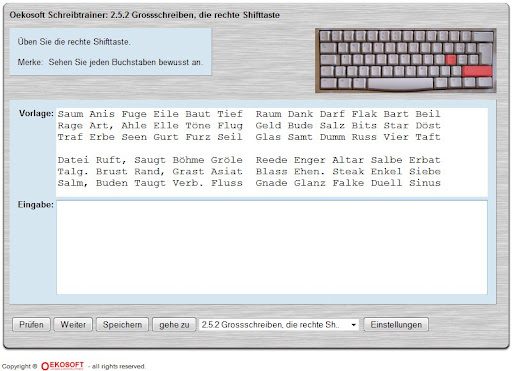512x371 pixels.
Task: Click the left Shift key on keyboard image
Action: [327, 71]
